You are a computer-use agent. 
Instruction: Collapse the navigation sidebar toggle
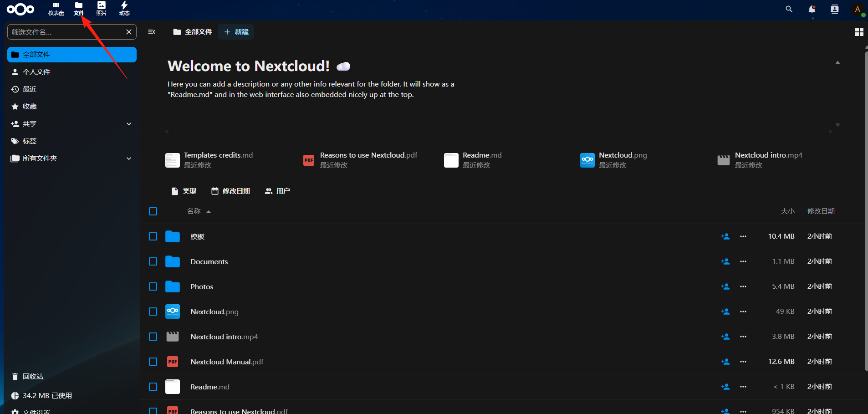pos(152,32)
